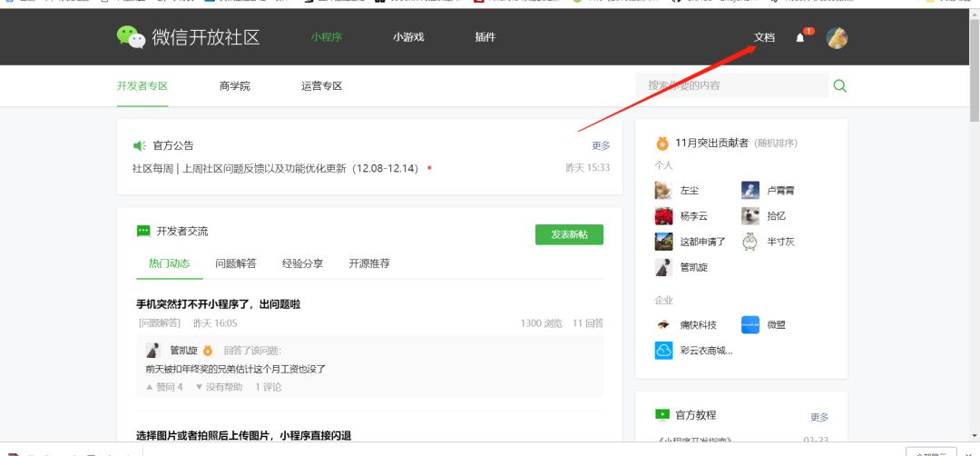Click 微盟 company logo
This screenshot has height=456, width=980.
[x=750, y=324]
